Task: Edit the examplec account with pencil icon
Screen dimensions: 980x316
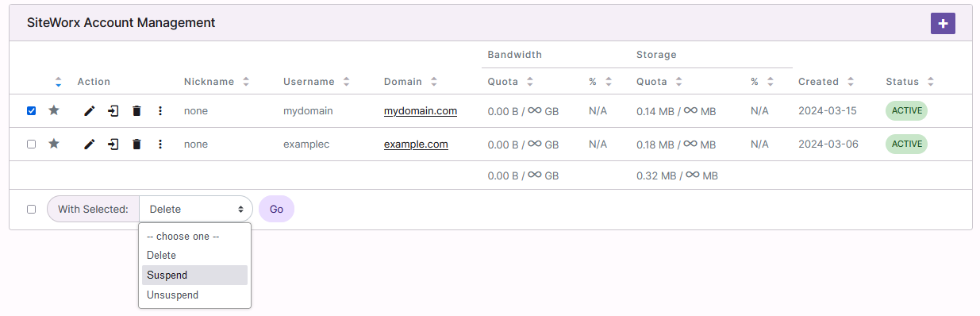Action: [x=89, y=145]
